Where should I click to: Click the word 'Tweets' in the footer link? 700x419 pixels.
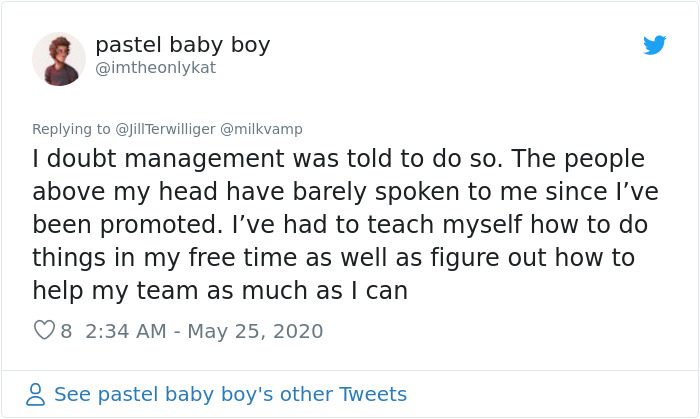tap(372, 394)
